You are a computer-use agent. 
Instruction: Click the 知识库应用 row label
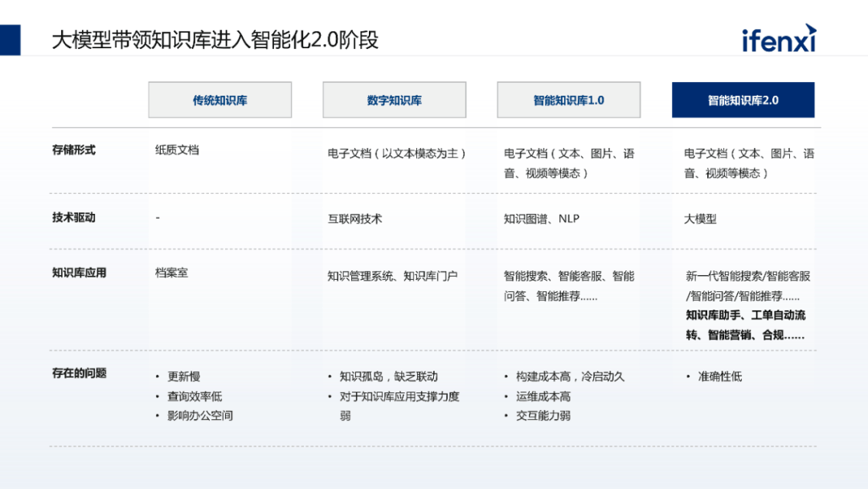[x=80, y=273]
